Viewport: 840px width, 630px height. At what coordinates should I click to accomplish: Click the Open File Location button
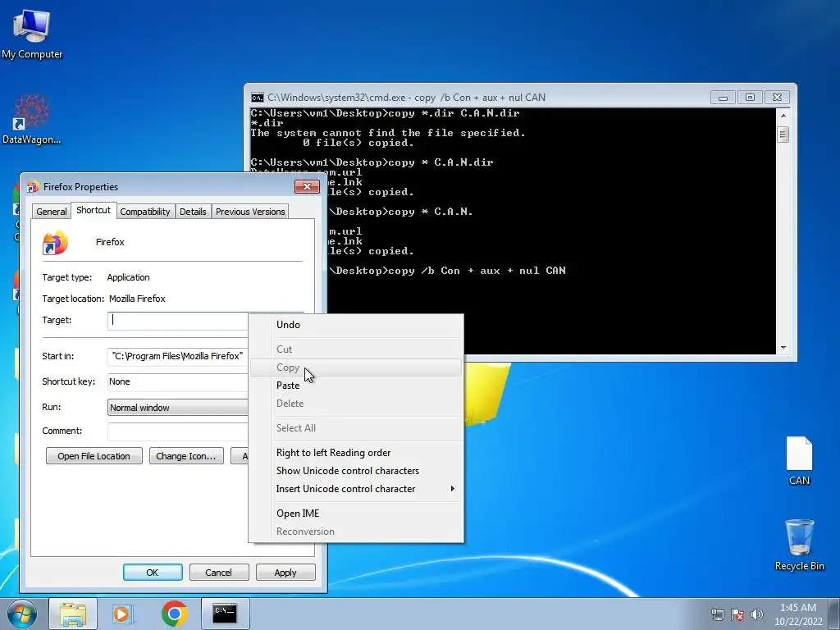pos(94,456)
